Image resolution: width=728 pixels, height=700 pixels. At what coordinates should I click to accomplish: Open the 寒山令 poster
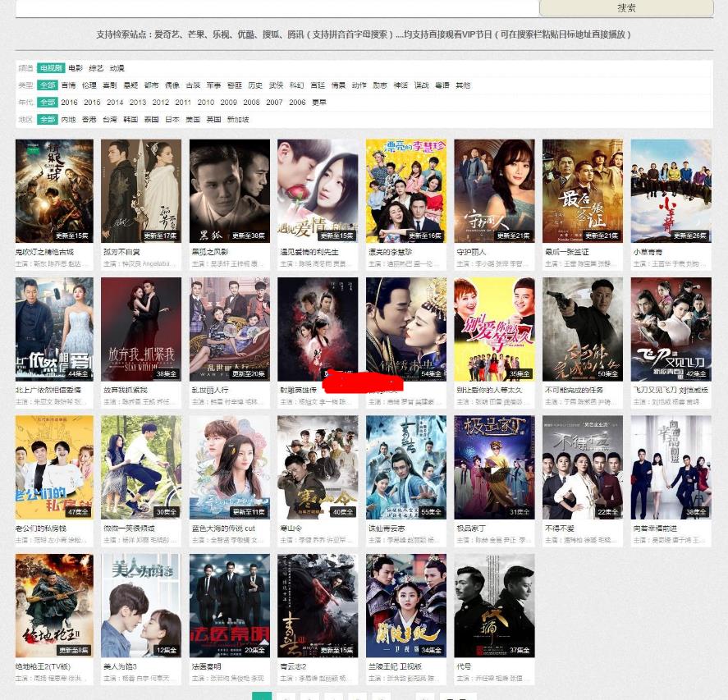coord(318,468)
